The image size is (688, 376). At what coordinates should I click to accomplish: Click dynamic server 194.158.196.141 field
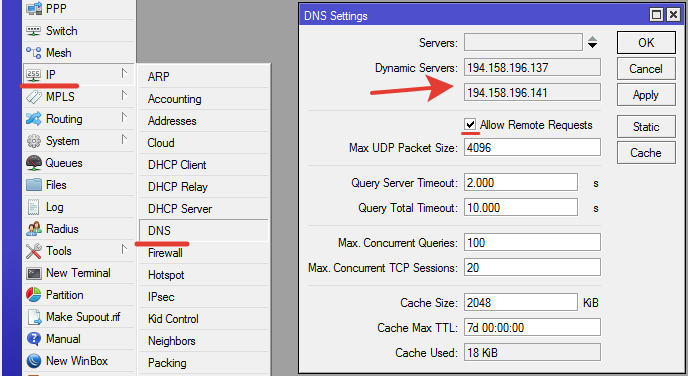coord(532,93)
